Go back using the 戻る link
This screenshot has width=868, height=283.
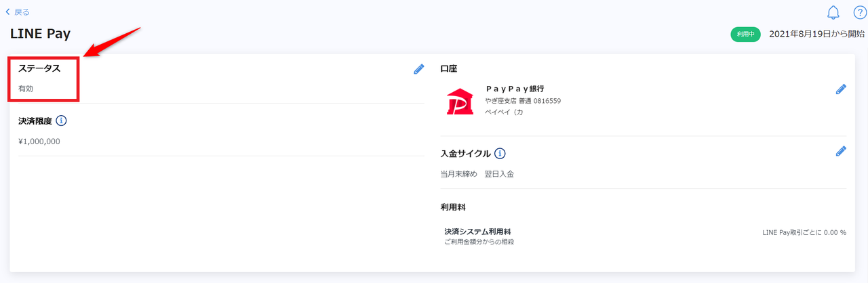(18, 12)
